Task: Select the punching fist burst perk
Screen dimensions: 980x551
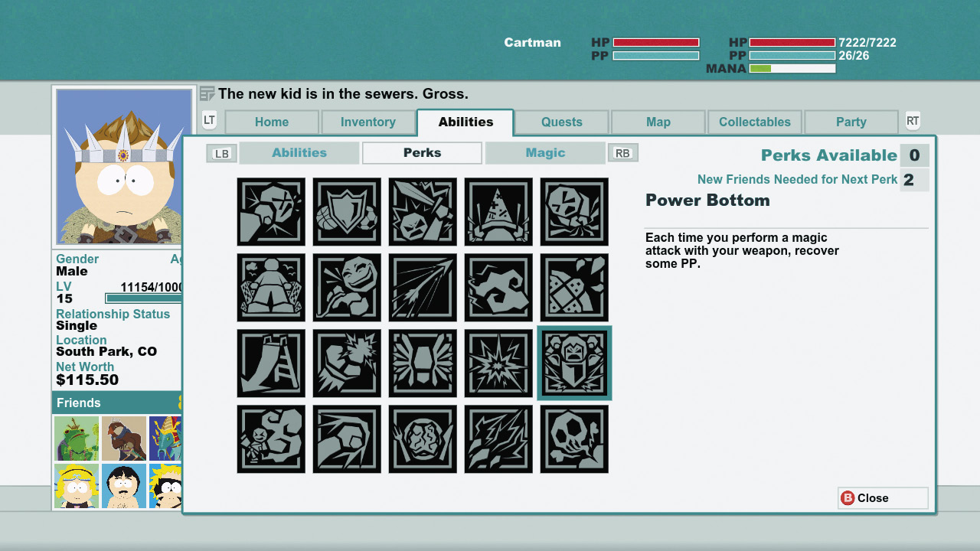Action: pyautogui.click(x=347, y=364)
